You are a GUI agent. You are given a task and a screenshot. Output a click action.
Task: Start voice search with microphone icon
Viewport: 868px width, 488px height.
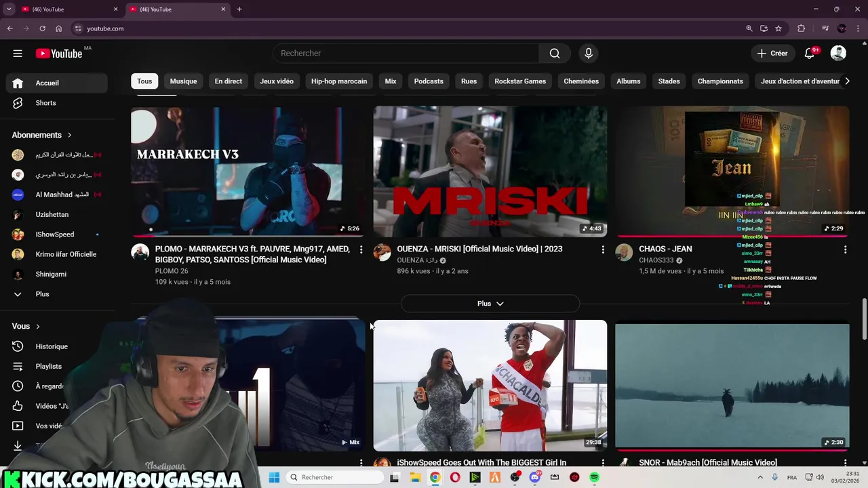pyautogui.click(x=588, y=54)
